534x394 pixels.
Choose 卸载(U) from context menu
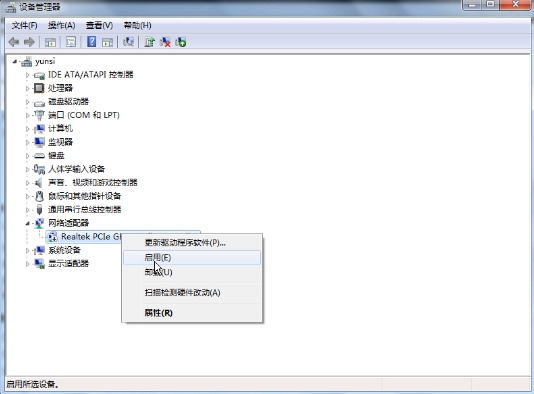(x=192, y=272)
